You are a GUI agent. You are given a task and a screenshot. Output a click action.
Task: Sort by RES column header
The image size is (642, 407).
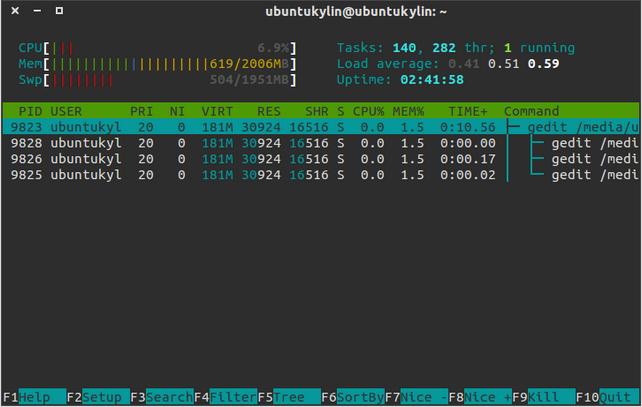(269, 111)
